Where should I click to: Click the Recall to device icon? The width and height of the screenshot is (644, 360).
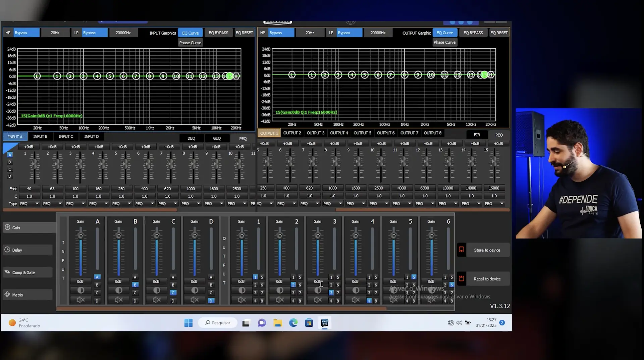coord(462,279)
